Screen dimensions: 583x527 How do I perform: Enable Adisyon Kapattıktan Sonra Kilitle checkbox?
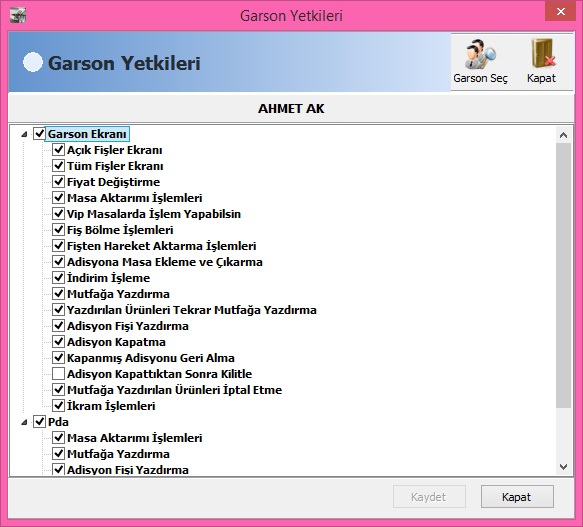58,374
